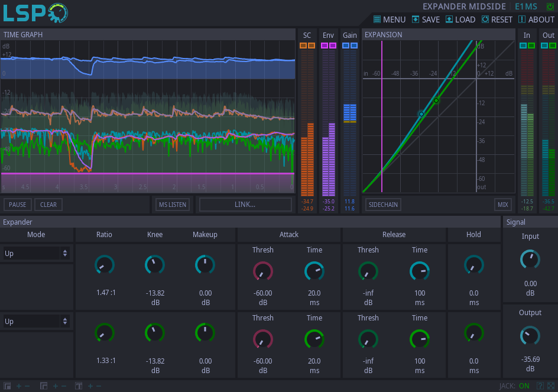The height and width of the screenshot is (392, 558).
Task: Click the first Mode dropdown spinner arrows
Action: (65, 254)
